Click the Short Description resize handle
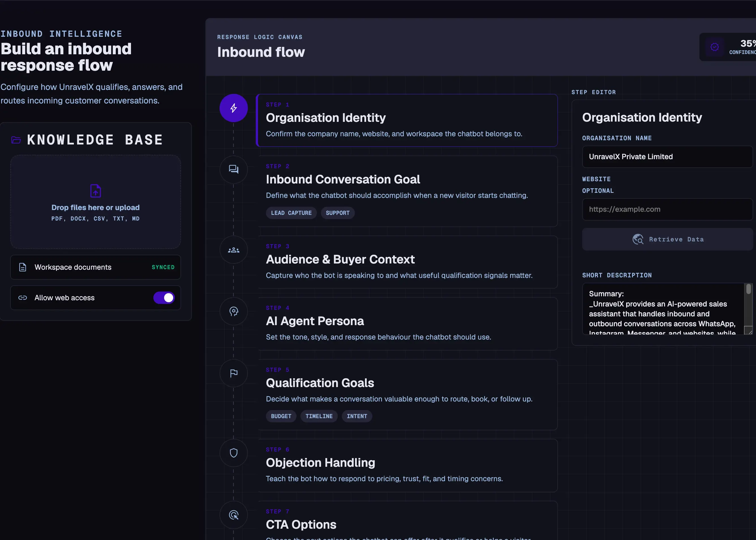This screenshot has width=756, height=540. coord(749,331)
